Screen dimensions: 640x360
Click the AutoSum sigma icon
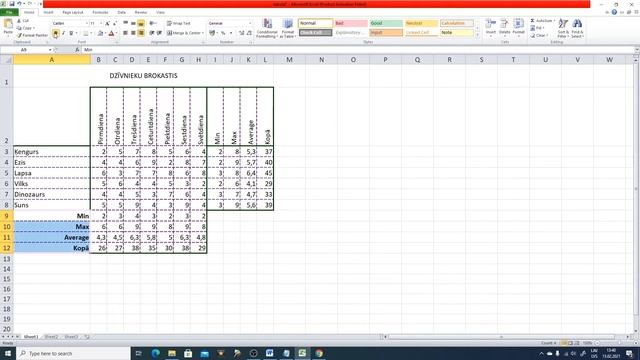point(533,20)
